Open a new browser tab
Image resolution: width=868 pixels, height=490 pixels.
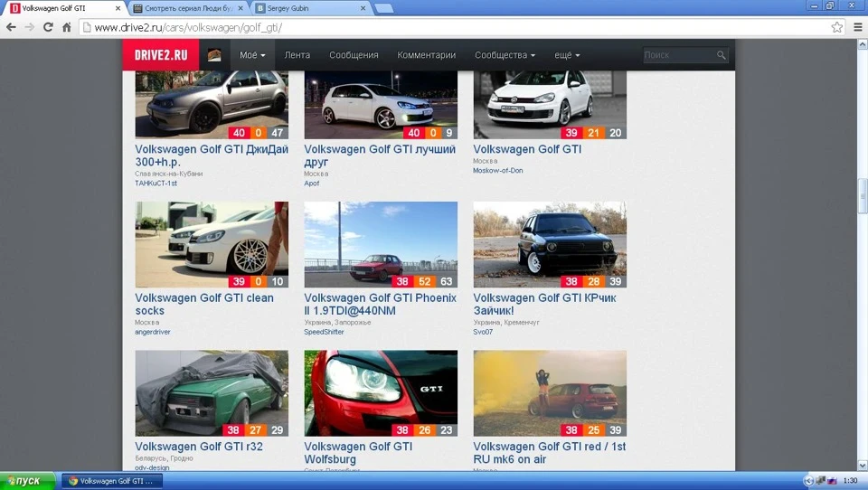pyautogui.click(x=383, y=8)
